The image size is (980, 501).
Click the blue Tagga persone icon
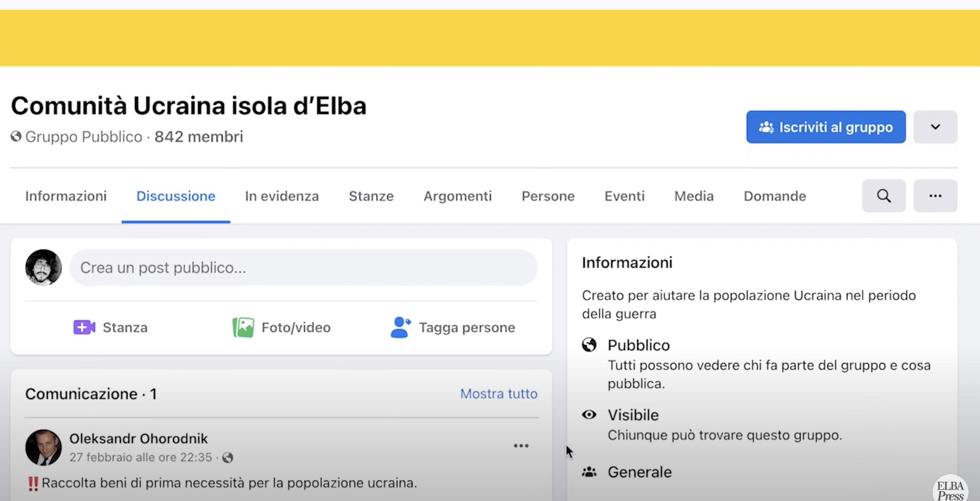tap(400, 327)
